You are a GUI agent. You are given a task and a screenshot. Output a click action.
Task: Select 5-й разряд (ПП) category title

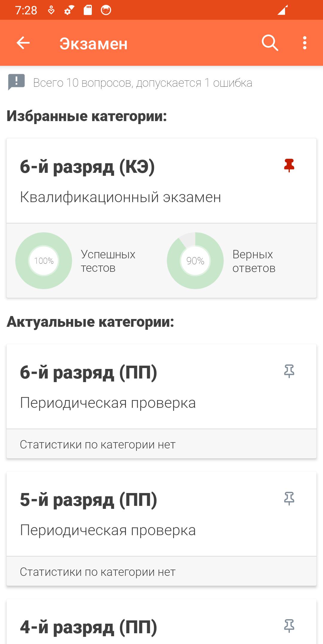89,500
